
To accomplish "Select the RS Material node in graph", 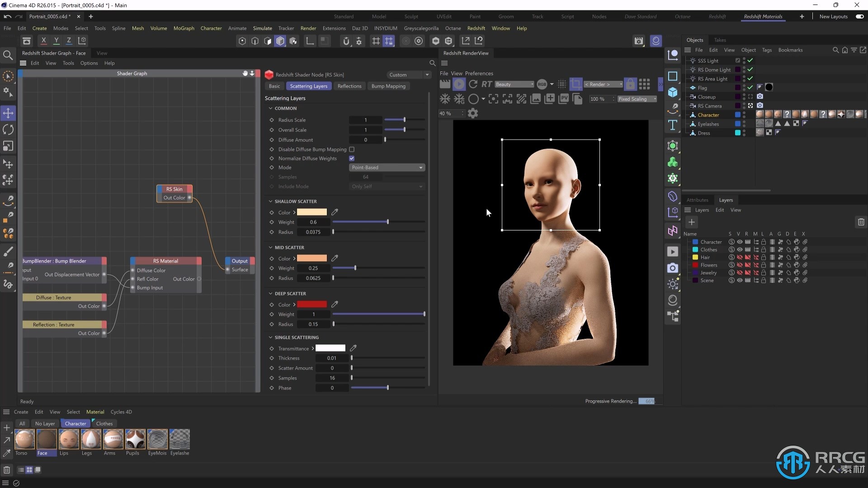I will click(166, 261).
